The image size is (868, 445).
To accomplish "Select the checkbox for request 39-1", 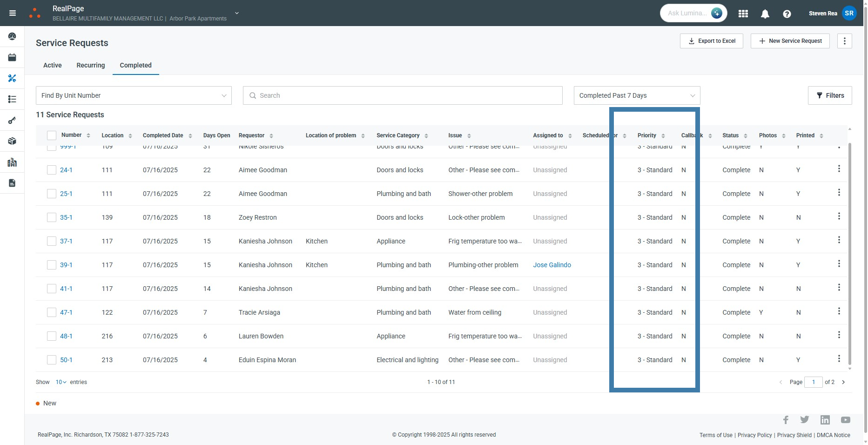I will (52, 265).
